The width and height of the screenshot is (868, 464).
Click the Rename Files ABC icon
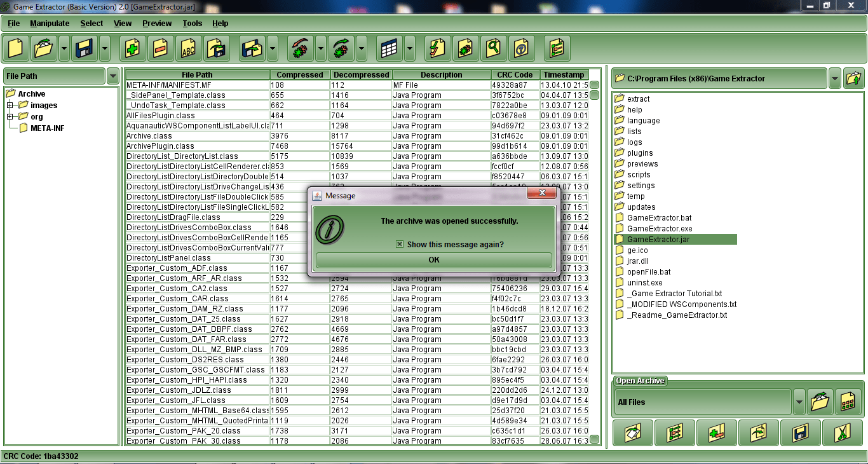point(189,48)
